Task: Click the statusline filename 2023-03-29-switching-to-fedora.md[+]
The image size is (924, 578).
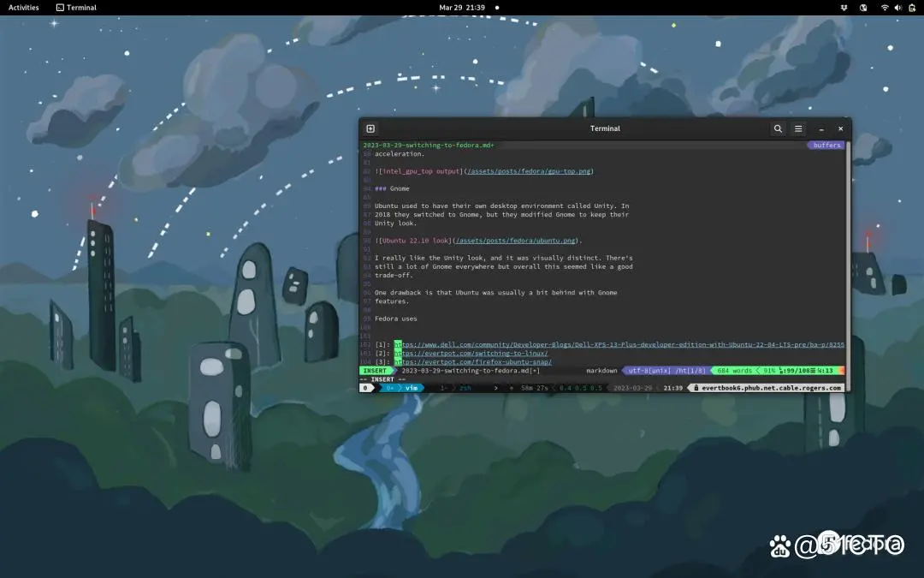Action: click(x=471, y=371)
